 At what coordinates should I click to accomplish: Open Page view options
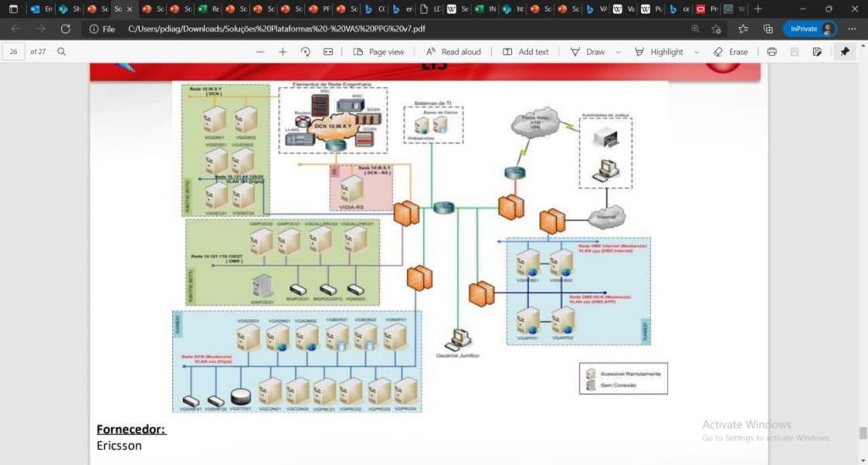point(379,52)
